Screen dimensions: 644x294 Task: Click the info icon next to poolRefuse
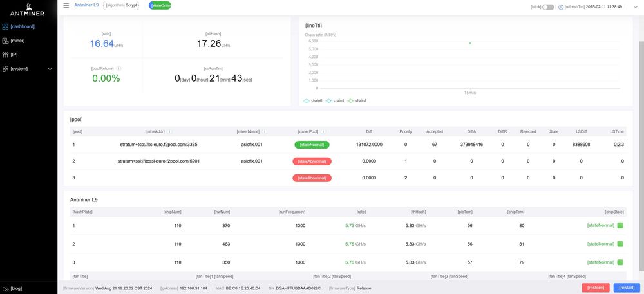point(118,68)
